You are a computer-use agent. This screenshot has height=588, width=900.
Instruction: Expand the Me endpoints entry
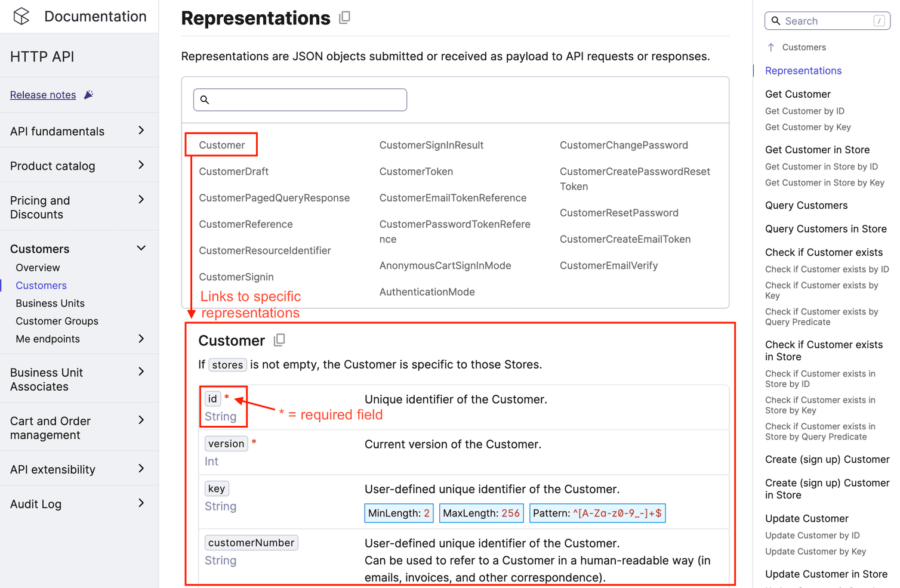click(141, 339)
